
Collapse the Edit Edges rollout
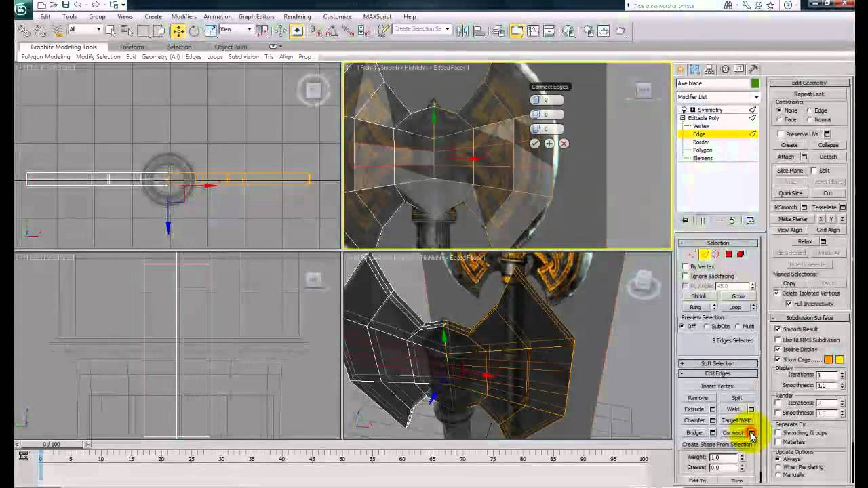717,373
